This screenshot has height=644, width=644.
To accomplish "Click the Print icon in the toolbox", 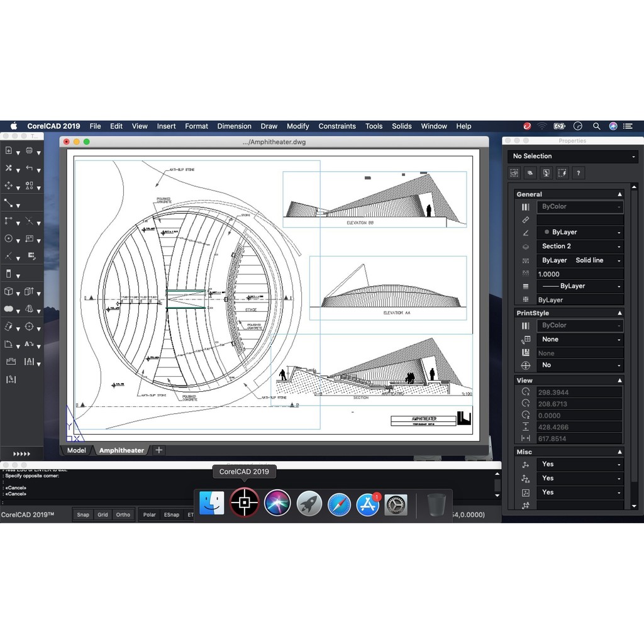I will [x=29, y=151].
